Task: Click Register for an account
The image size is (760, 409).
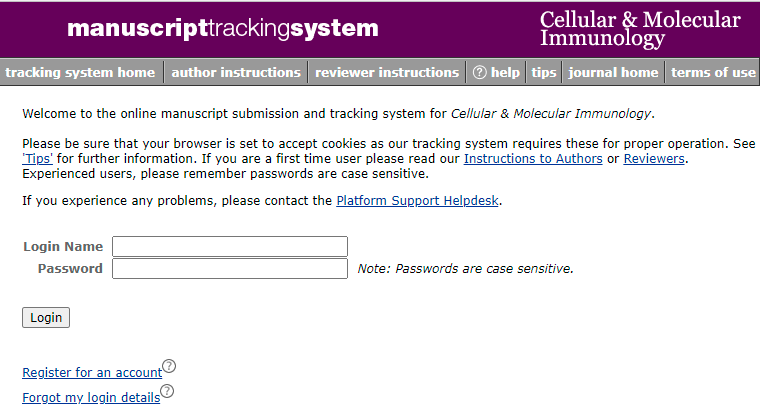Action: pyautogui.click(x=92, y=373)
